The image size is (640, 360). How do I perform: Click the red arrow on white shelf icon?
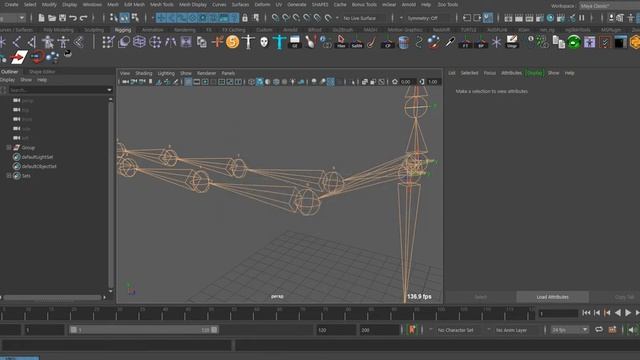[18, 57]
